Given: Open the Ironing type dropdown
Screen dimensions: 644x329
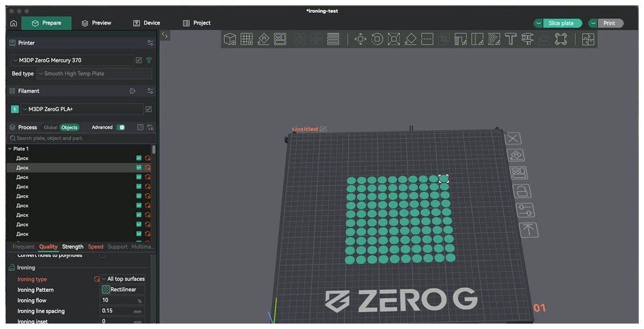Looking at the screenshot, I should (123, 279).
